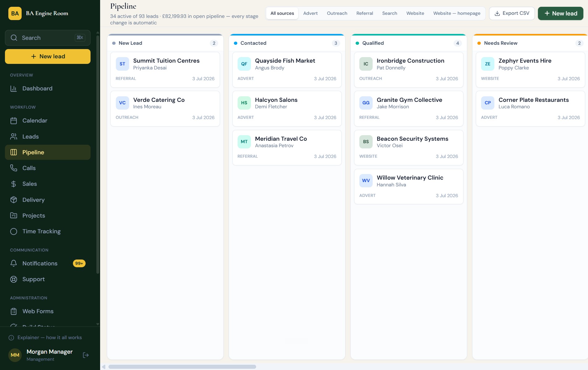The width and height of the screenshot is (588, 370).
Task: Click the IC avatar on Ironbridge Construction
Action: (366, 64)
